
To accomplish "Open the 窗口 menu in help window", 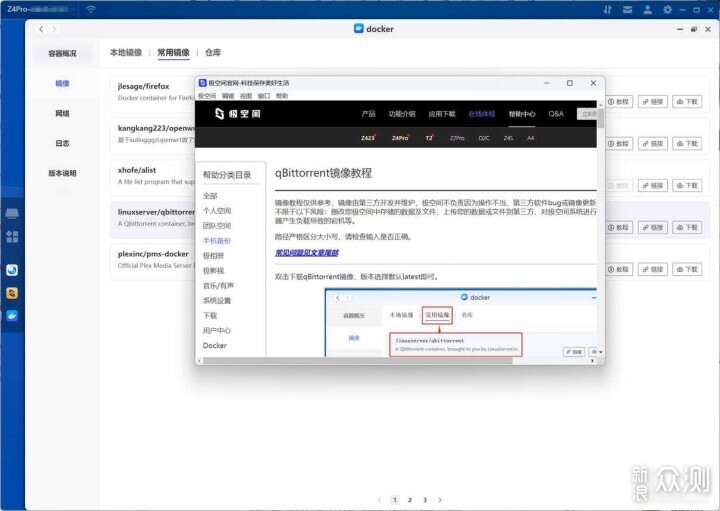I will coord(264,96).
